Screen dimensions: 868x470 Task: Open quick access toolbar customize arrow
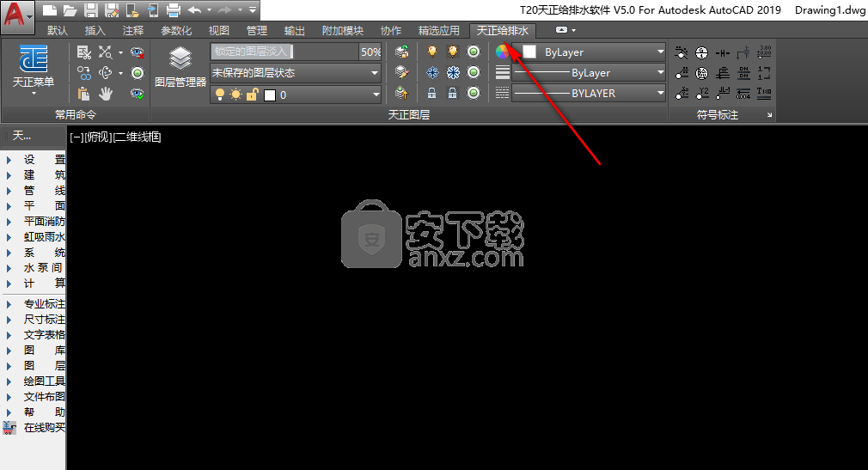click(x=253, y=10)
